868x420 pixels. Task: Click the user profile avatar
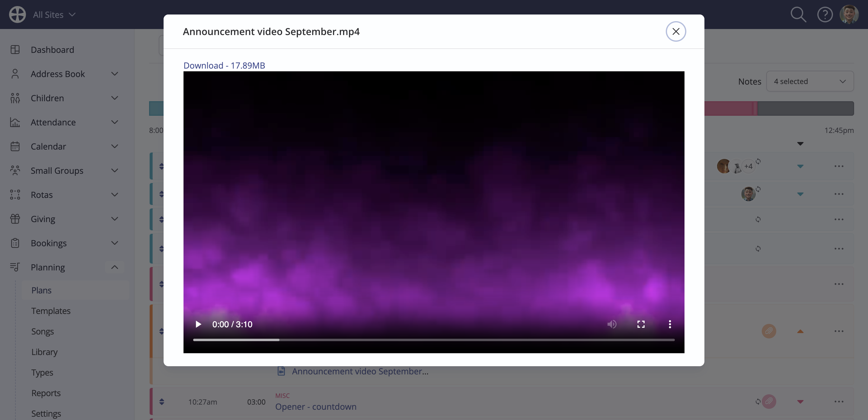[849, 15]
